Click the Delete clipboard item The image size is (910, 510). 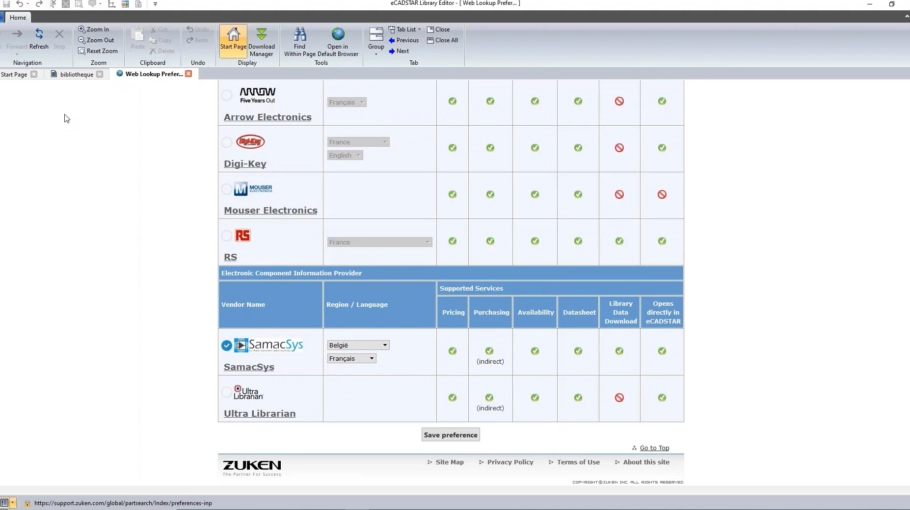pyautogui.click(x=162, y=51)
